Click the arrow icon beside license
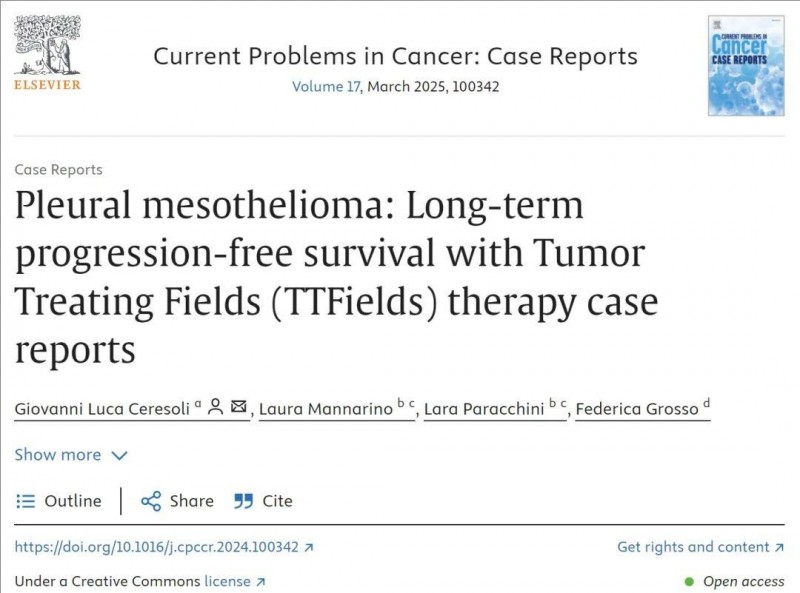The width and height of the screenshot is (800, 593). coord(261,582)
